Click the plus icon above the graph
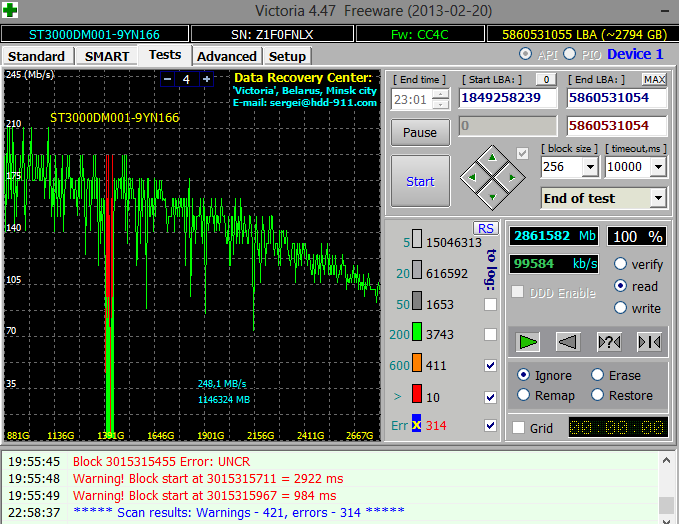Image resolution: width=679 pixels, height=524 pixels. 206,79
